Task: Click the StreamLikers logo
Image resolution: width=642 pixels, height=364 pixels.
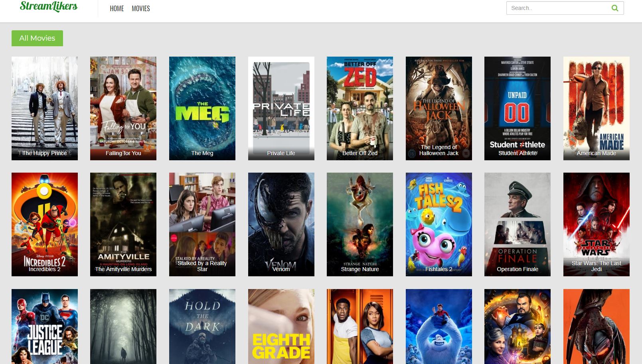Action: [49, 6]
